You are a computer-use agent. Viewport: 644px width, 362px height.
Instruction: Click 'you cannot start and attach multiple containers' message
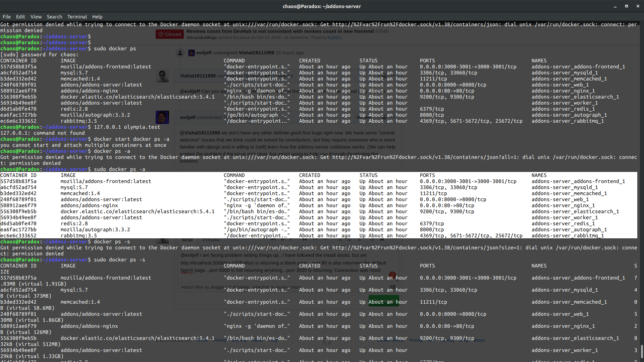(83, 145)
